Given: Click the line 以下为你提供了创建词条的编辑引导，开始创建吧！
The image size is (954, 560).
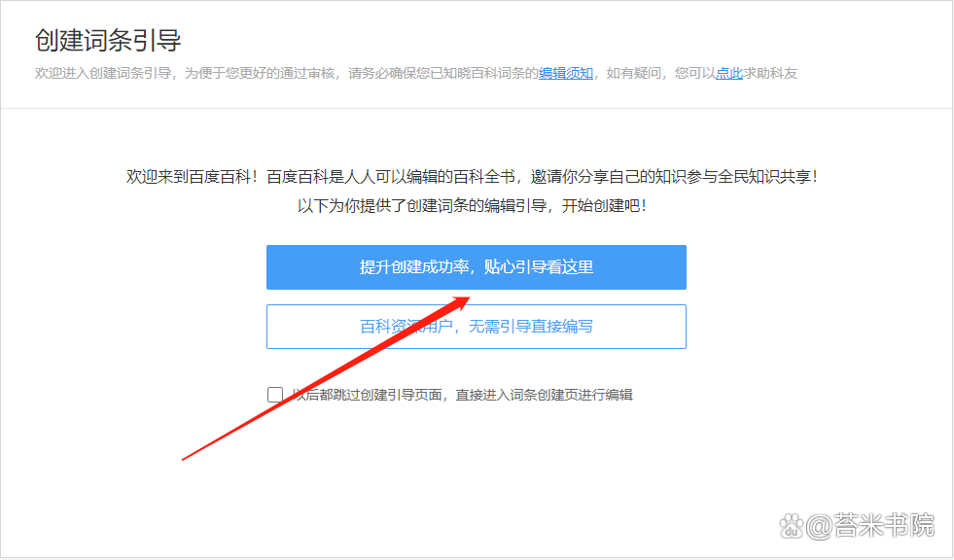Looking at the screenshot, I should (x=472, y=205).
